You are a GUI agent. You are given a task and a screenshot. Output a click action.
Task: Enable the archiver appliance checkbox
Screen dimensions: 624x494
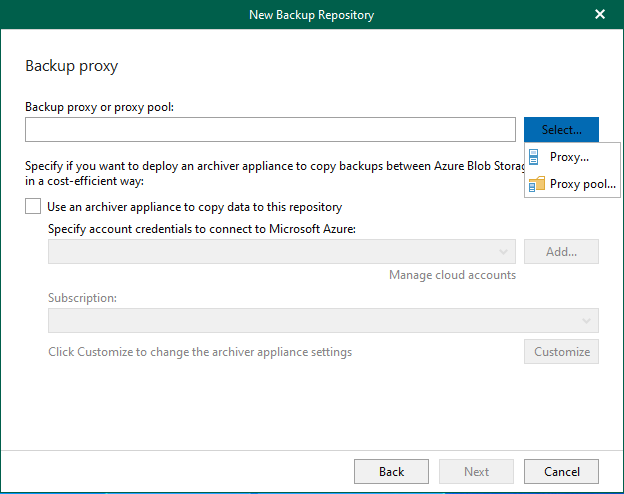(x=33, y=207)
